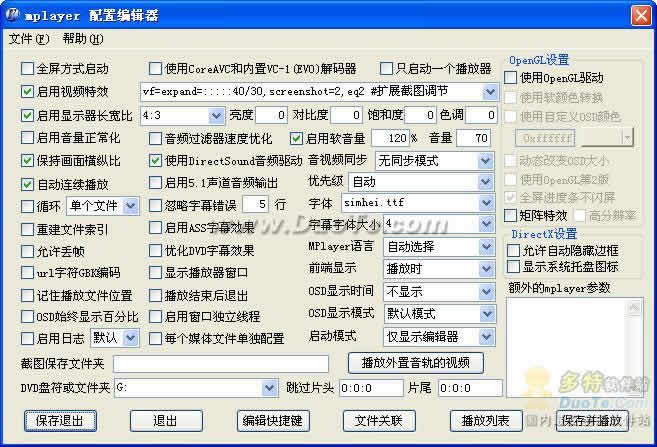The height and width of the screenshot is (447, 657).
Task: Enable the 全屏方式启动 checkbox
Action: click(x=28, y=69)
